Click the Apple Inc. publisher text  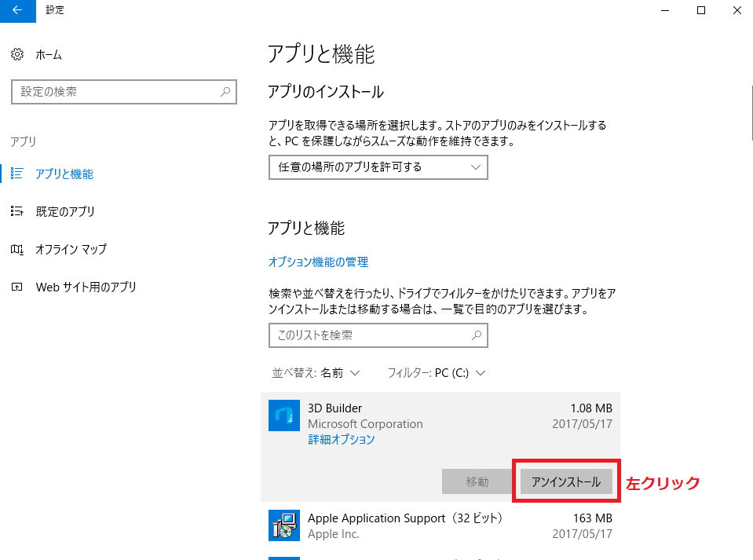click(333, 534)
